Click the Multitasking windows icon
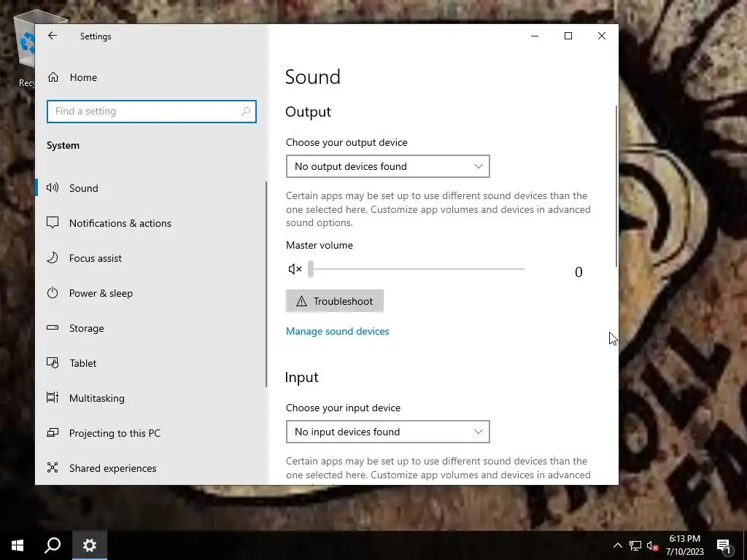The width and height of the screenshot is (747, 560). (x=53, y=397)
